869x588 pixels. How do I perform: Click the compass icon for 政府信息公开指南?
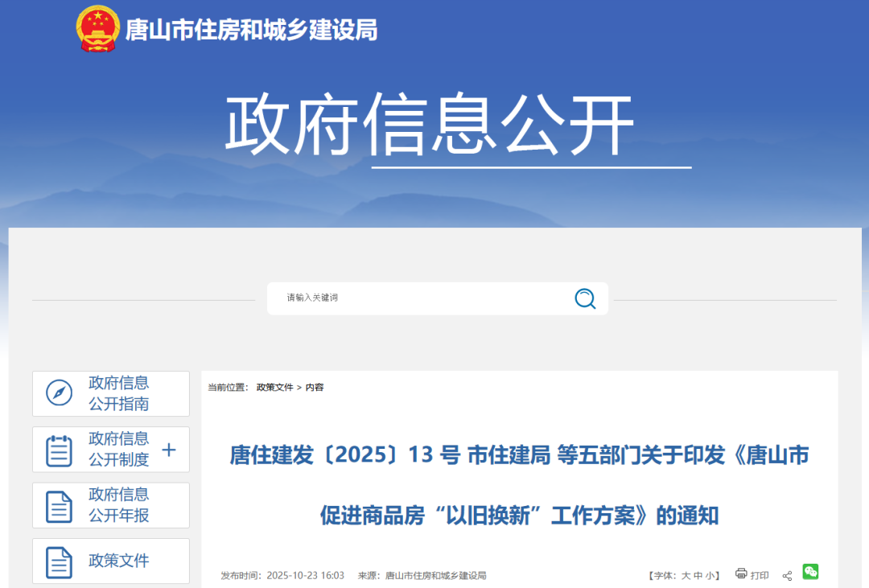(x=59, y=393)
